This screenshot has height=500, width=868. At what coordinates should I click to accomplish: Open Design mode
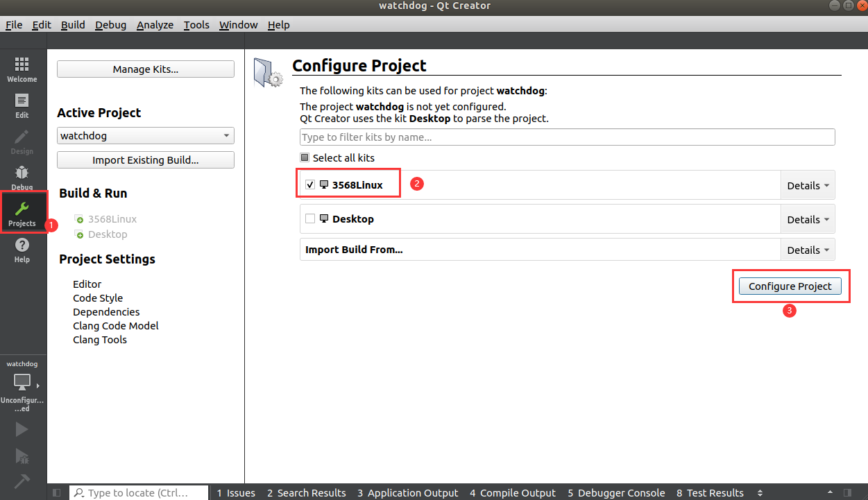(22, 141)
